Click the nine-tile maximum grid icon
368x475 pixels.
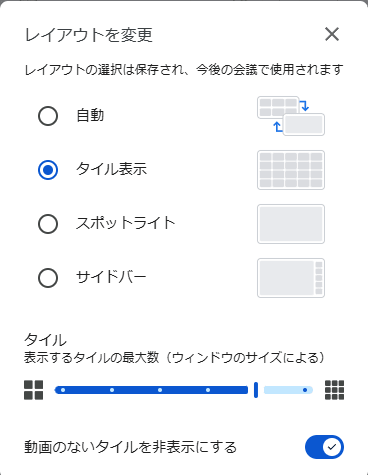pyautogui.click(x=334, y=390)
